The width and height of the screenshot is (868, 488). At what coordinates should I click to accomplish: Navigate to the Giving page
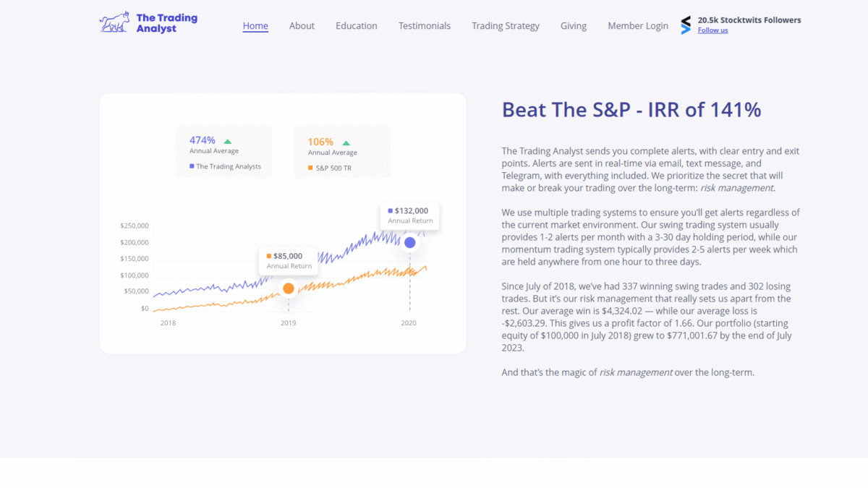tap(574, 26)
